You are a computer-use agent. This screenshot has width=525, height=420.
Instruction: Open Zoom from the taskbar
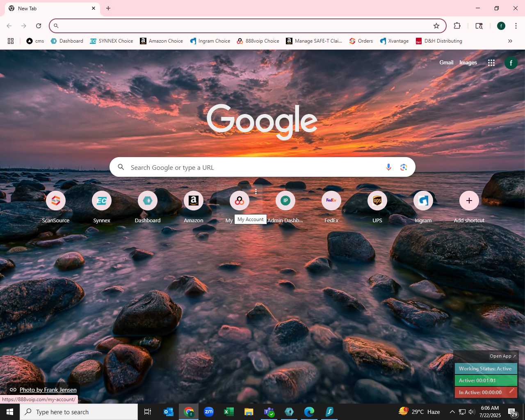click(x=209, y=412)
